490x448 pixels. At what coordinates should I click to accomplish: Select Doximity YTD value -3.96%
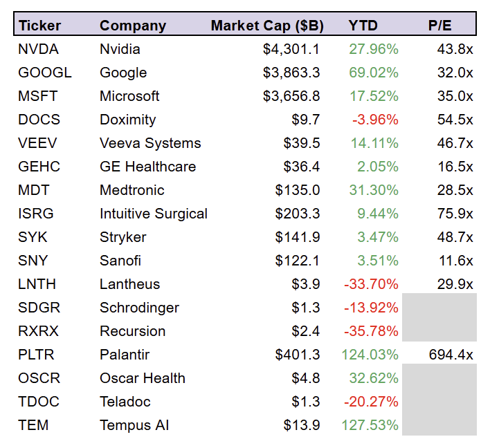point(375,120)
